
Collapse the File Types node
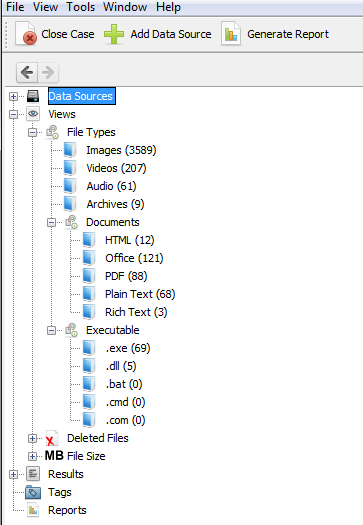point(32,133)
